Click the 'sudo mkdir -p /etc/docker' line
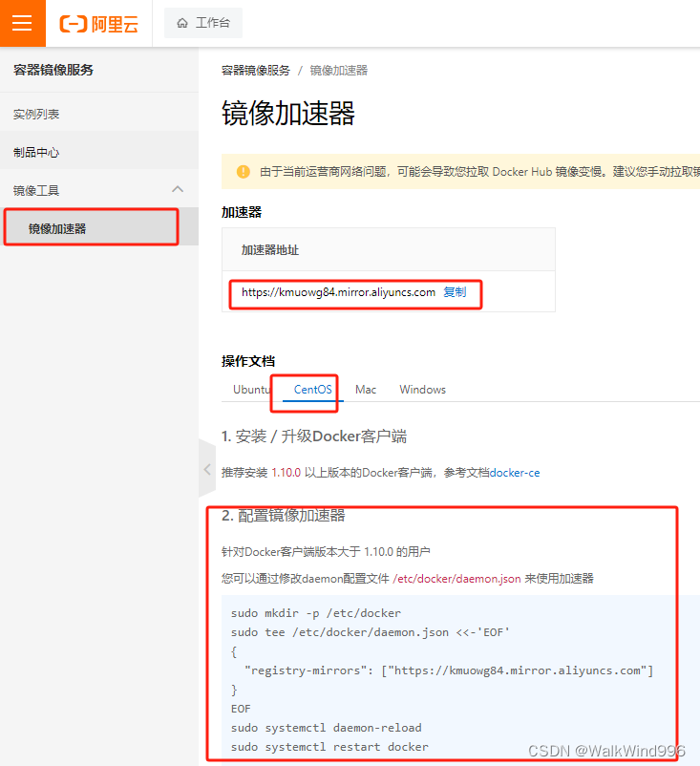The height and width of the screenshot is (766, 700). coord(316,613)
